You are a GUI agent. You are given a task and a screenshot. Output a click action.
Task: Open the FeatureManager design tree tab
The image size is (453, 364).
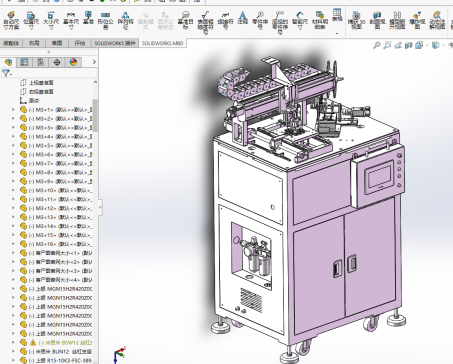click(x=8, y=62)
